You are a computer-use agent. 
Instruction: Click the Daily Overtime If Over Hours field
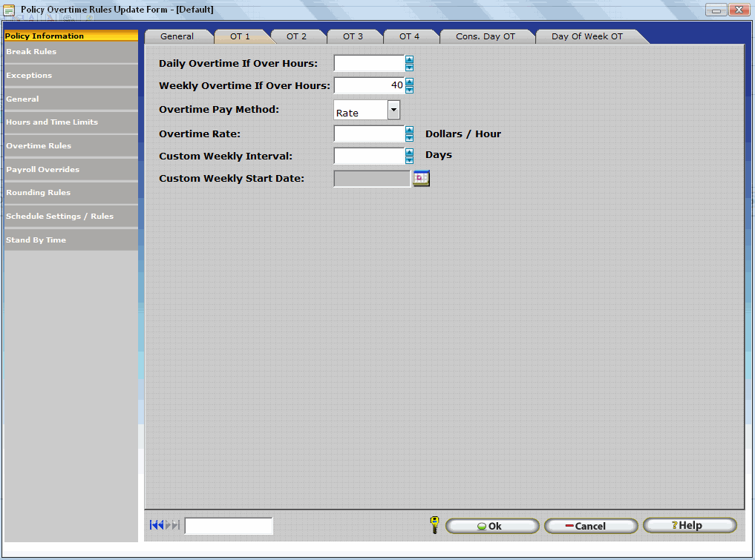pyautogui.click(x=368, y=63)
